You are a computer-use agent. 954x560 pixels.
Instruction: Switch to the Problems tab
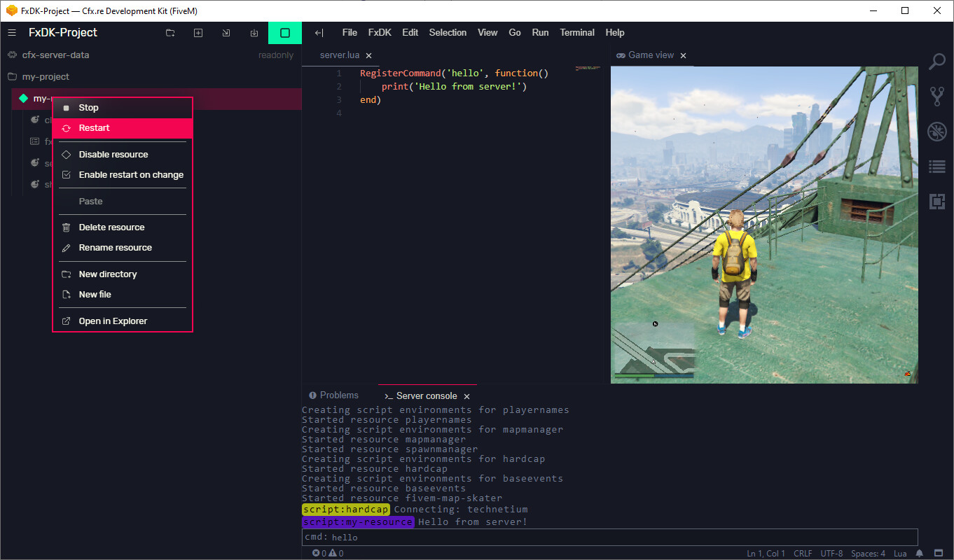(x=334, y=395)
